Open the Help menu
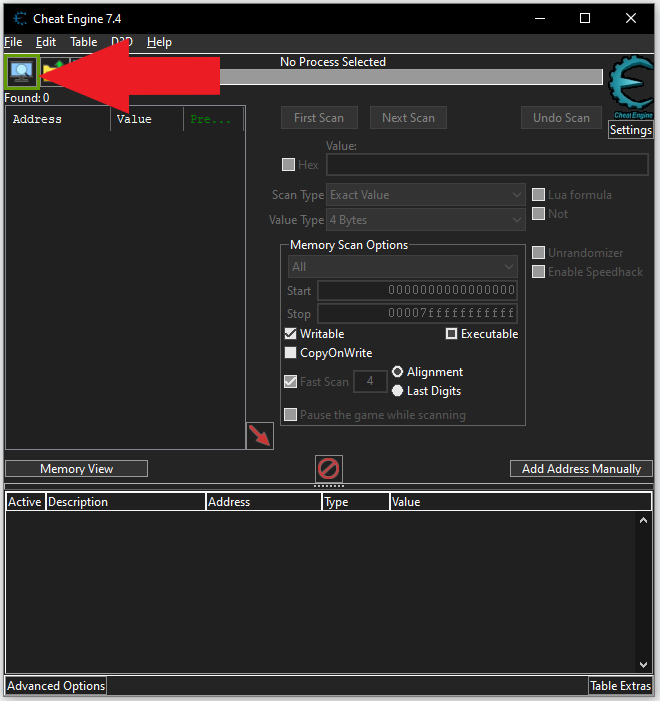This screenshot has width=660, height=701. 159,42
